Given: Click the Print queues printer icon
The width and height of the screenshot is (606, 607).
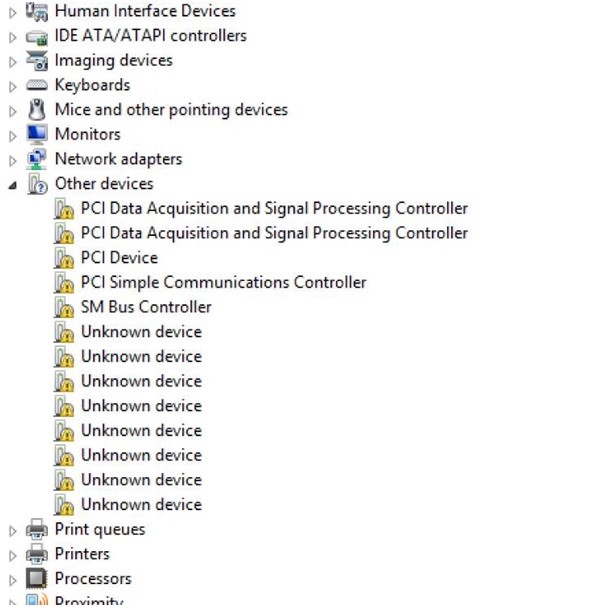Looking at the screenshot, I should 37,529.
